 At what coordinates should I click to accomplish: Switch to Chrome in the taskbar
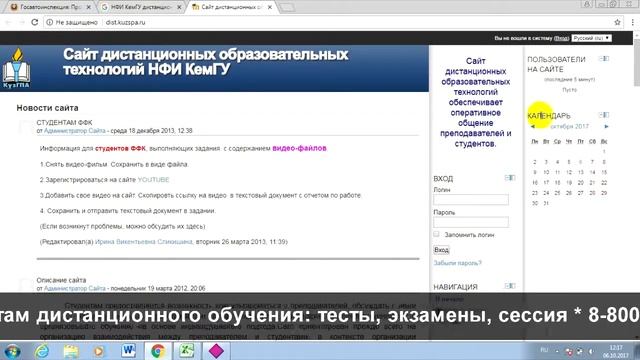point(158,351)
